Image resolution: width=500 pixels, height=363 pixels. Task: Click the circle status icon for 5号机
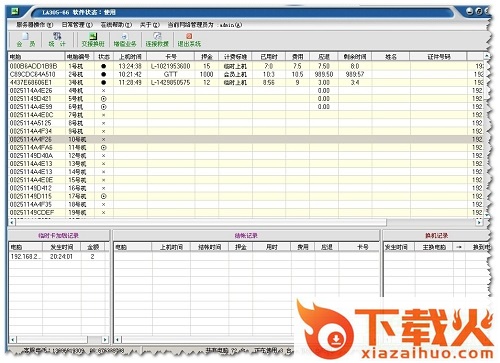(104, 99)
